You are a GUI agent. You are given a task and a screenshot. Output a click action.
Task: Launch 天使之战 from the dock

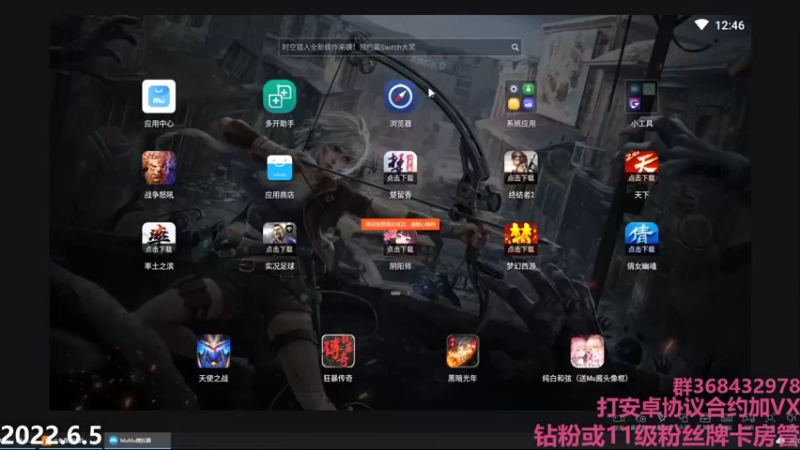pos(213,351)
